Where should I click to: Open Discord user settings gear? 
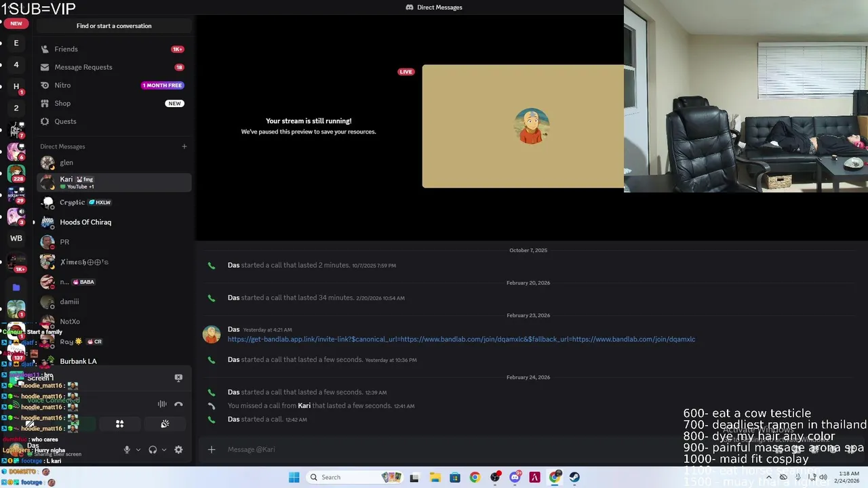(178, 449)
